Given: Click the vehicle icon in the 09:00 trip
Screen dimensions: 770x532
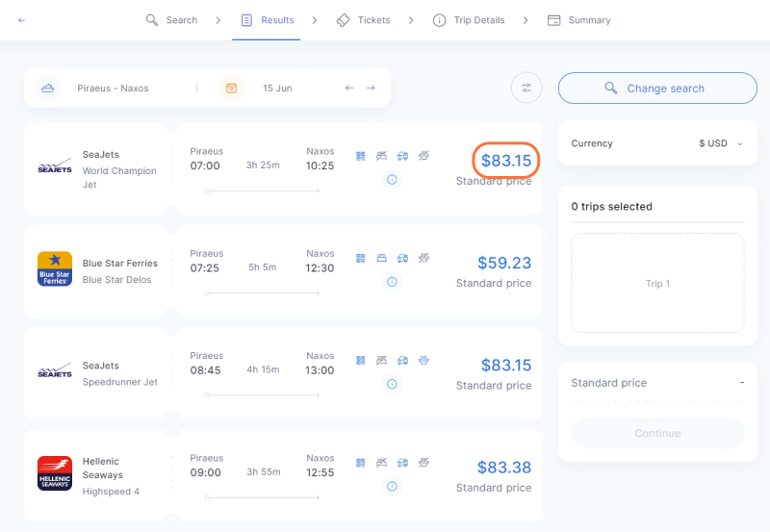Looking at the screenshot, I should point(402,463).
